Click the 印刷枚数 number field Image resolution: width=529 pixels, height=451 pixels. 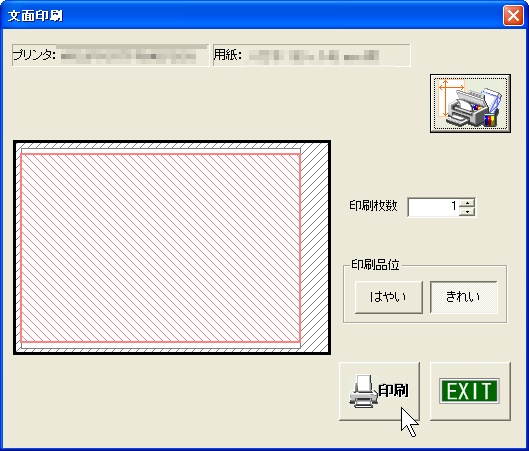[x=434, y=207]
